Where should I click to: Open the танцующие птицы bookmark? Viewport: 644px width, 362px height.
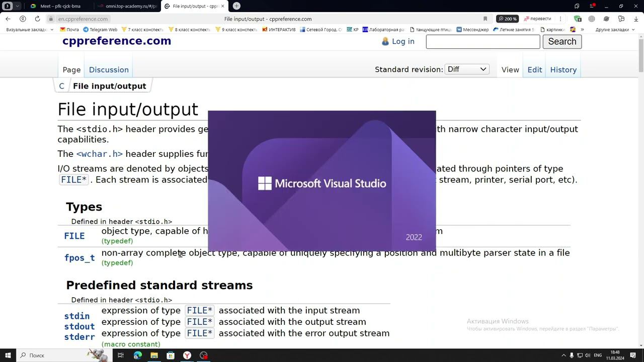pyautogui.click(x=430, y=30)
